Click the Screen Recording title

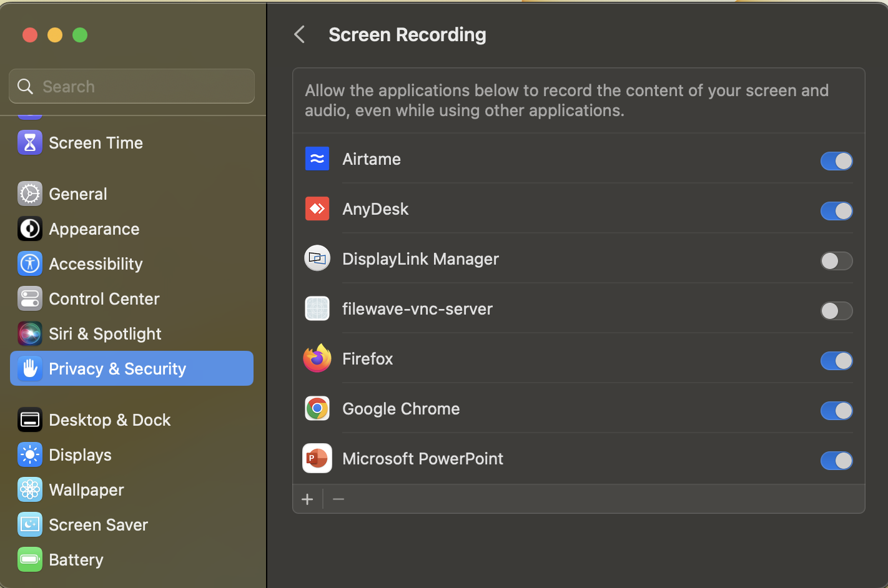click(x=407, y=34)
